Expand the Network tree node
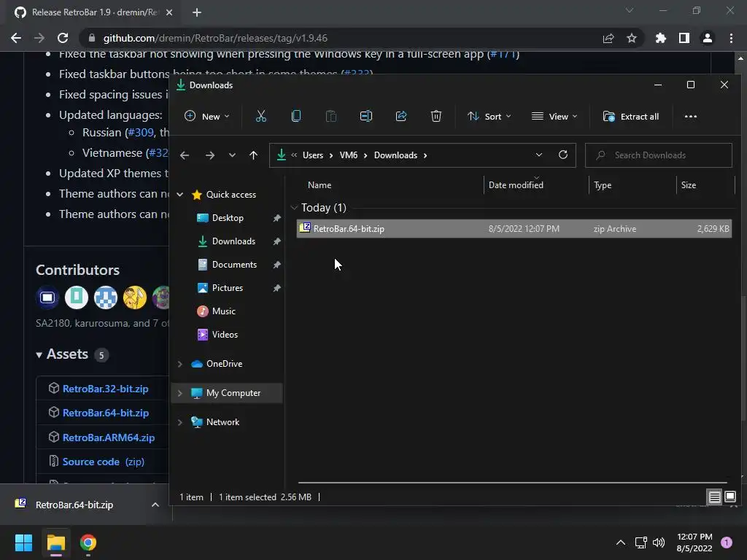The image size is (747, 560). pos(180,422)
